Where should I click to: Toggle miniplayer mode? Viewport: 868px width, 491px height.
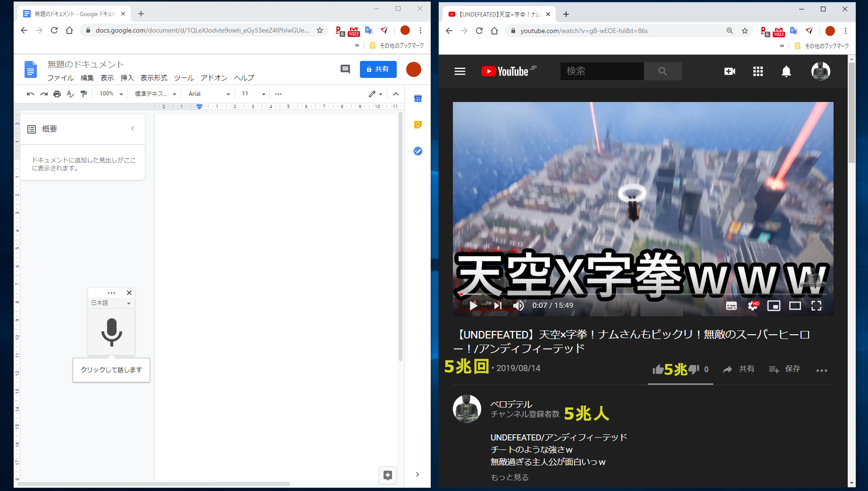click(774, 306)
